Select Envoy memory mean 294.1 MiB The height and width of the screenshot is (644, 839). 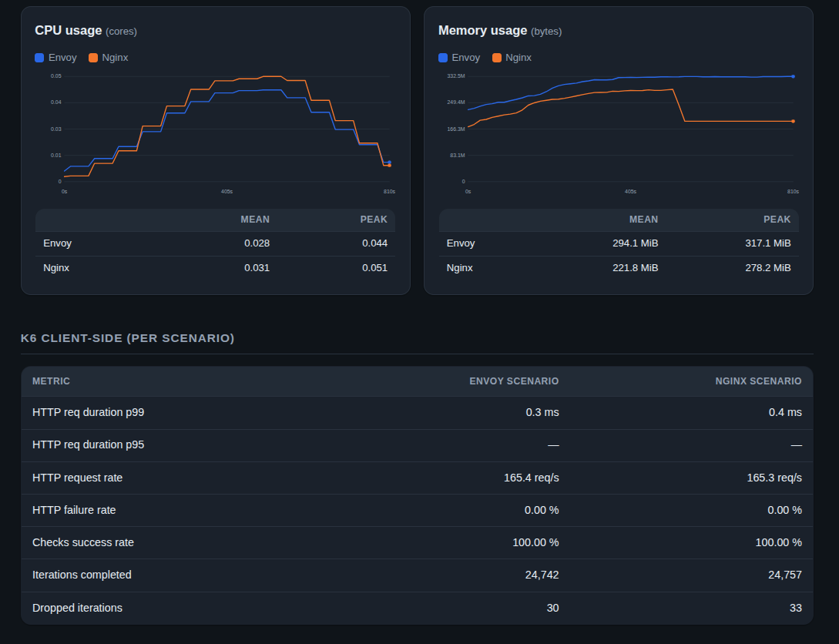[x=635, y=243]
